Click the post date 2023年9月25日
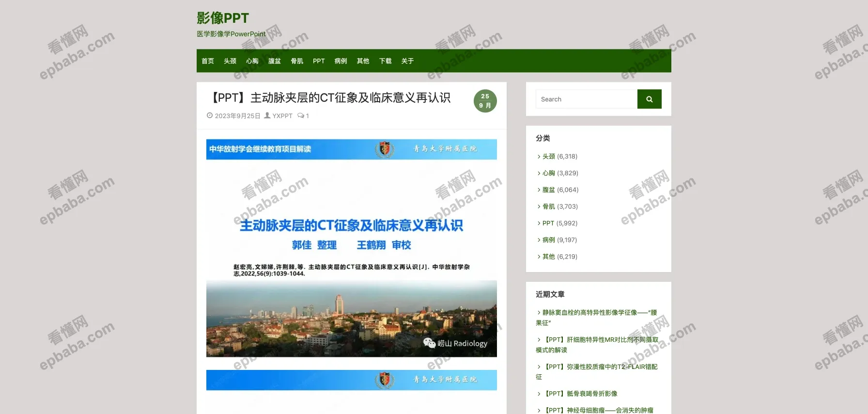 click(237, 116)
